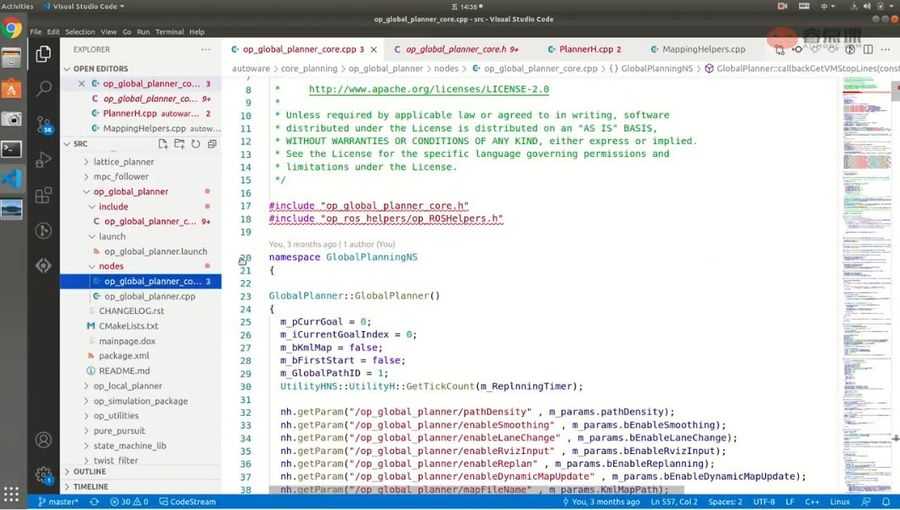Collapse the nodes folder
Screen dimensions: 900x510
(111, 266)
